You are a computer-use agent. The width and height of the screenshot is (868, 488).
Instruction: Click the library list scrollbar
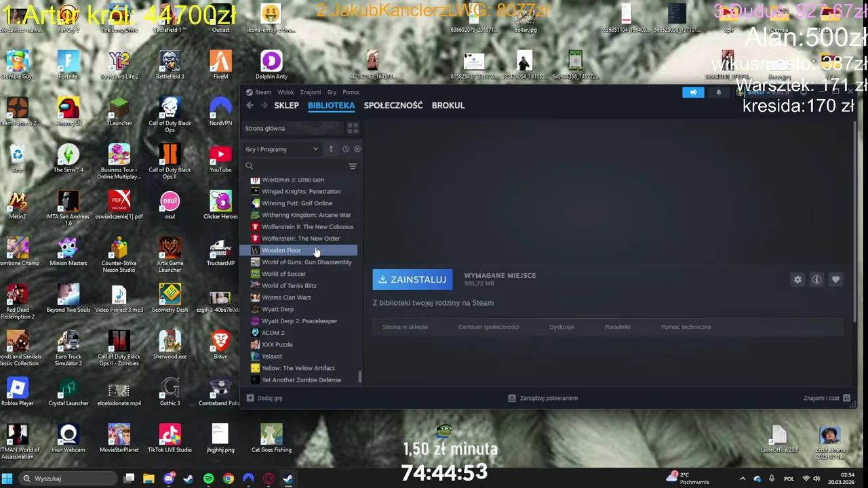coord(360,376)
